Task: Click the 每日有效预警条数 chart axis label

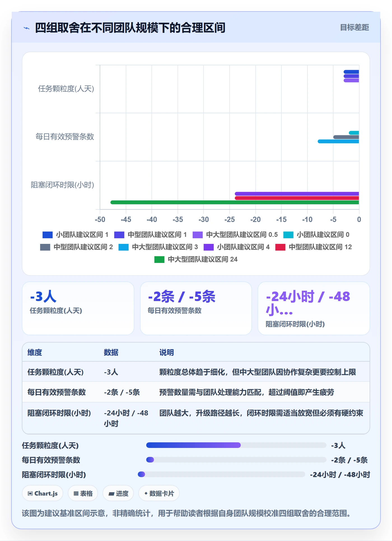Action: point(65,137)
